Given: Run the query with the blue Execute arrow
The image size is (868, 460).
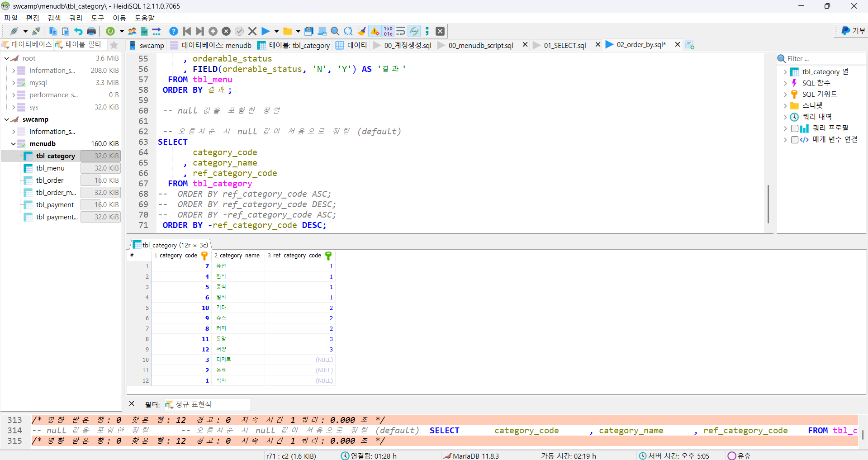Looking at the screenshot, I should coord(266,31).
